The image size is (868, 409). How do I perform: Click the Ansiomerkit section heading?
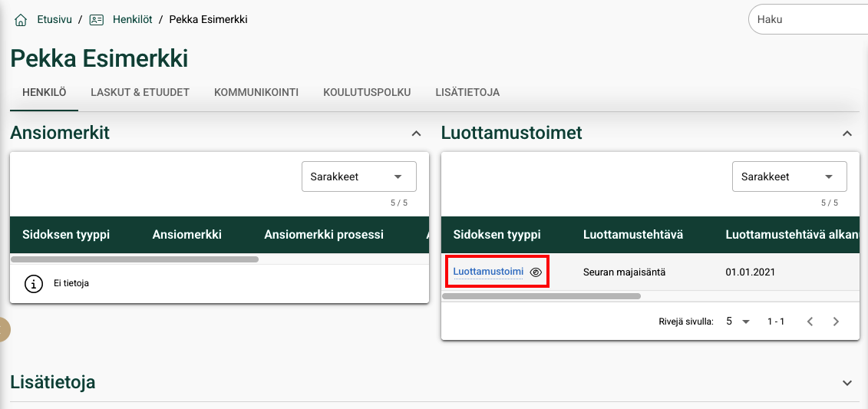[60, 133]
